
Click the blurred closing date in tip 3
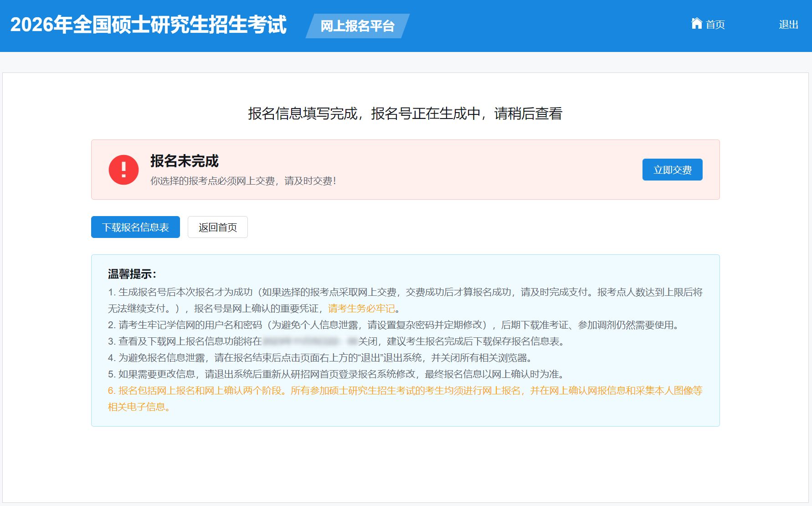pyautogui.click(x=309, y=341)
